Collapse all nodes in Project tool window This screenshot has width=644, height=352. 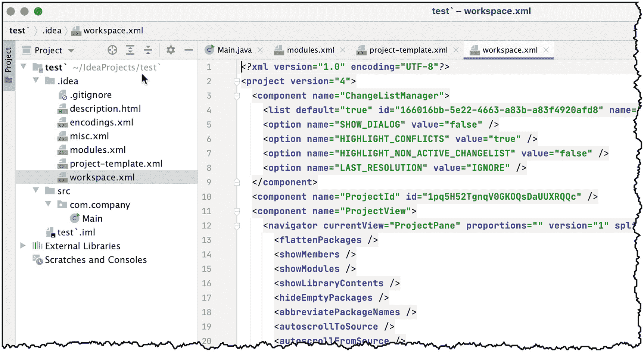(148, 50)
